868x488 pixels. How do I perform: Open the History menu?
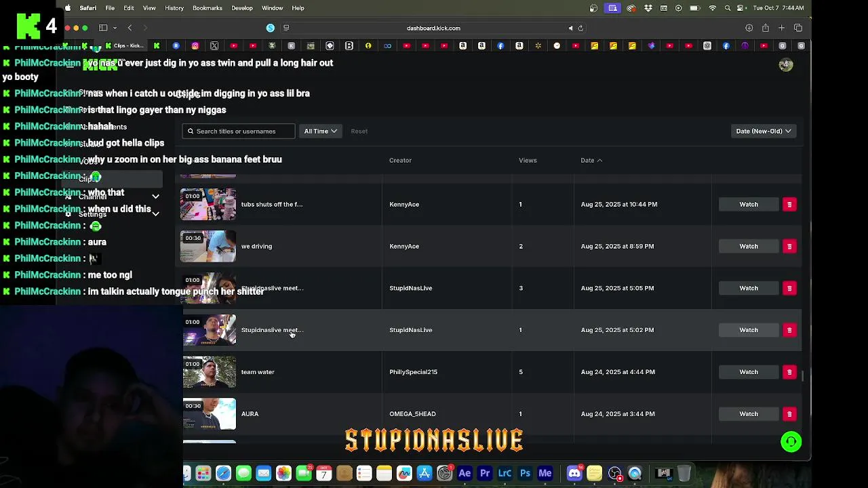(174, 8)
